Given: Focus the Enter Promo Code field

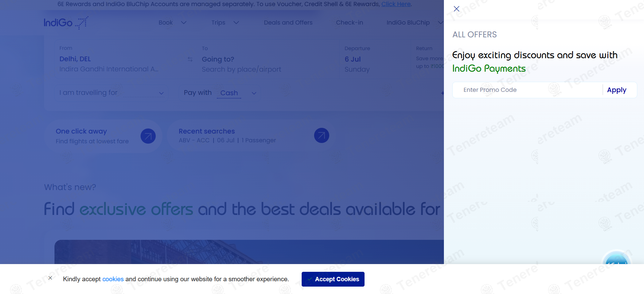Looking at the screenshot, I should (x=528, y=90).
